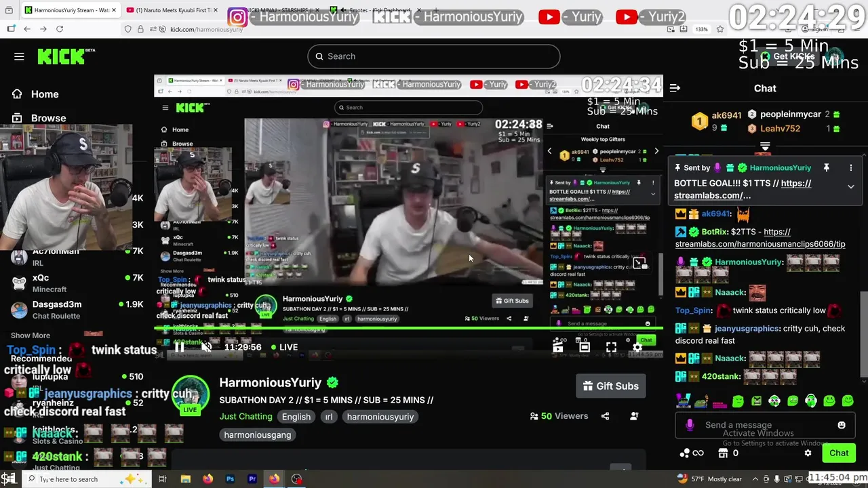
Task: Click ak6941 top gifter name
Action: pyautogui.click(x=726, y=115)
